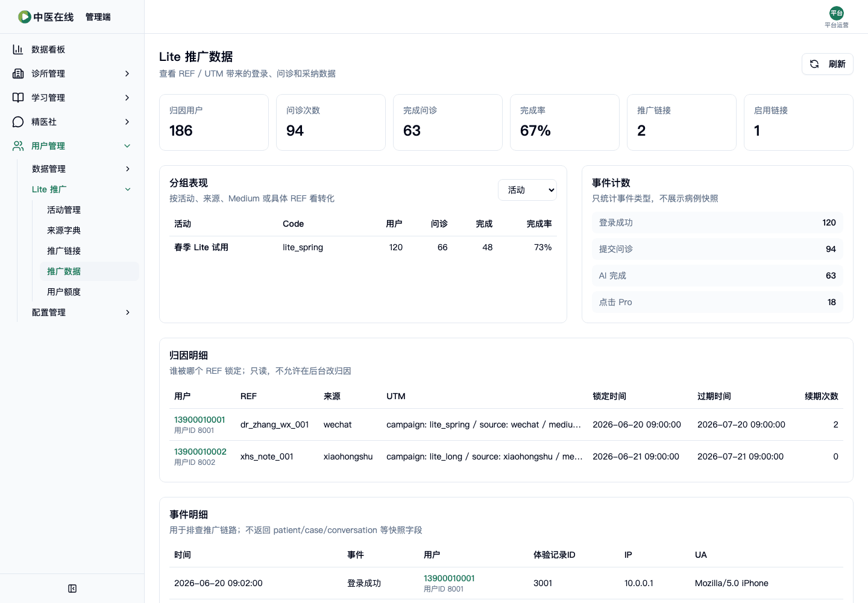
Task: Click the campaign: lite_long UTM cell
Action: pos(485,456)
